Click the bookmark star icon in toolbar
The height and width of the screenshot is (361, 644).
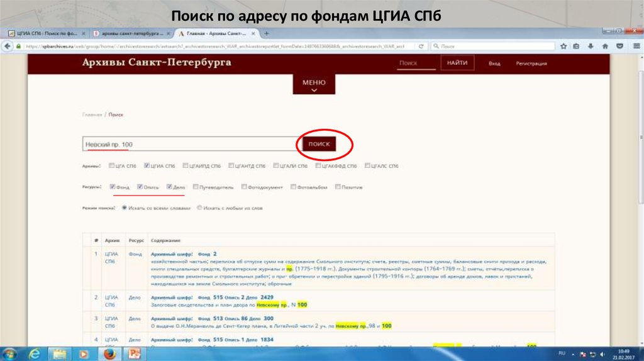pos(563,46)
